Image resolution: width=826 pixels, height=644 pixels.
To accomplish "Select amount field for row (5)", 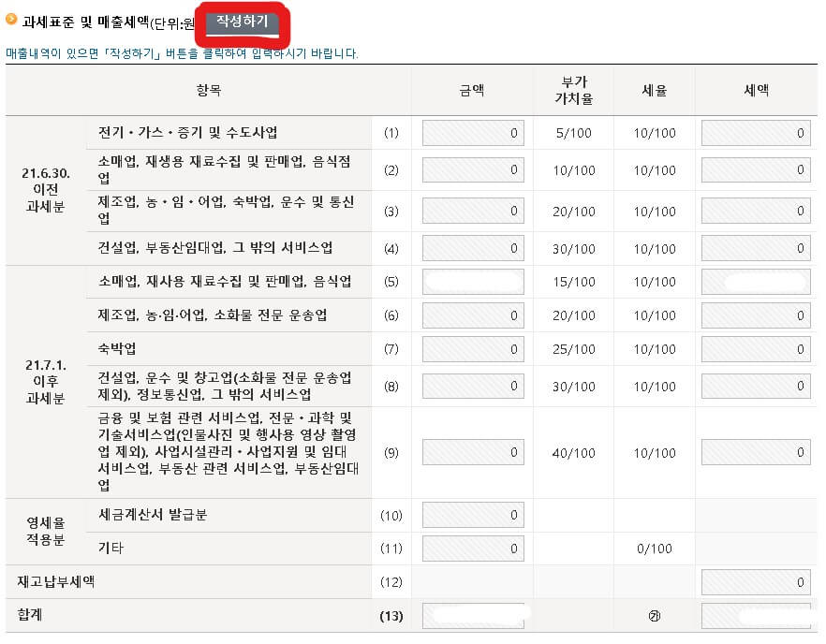I will [x=473, y=282].
